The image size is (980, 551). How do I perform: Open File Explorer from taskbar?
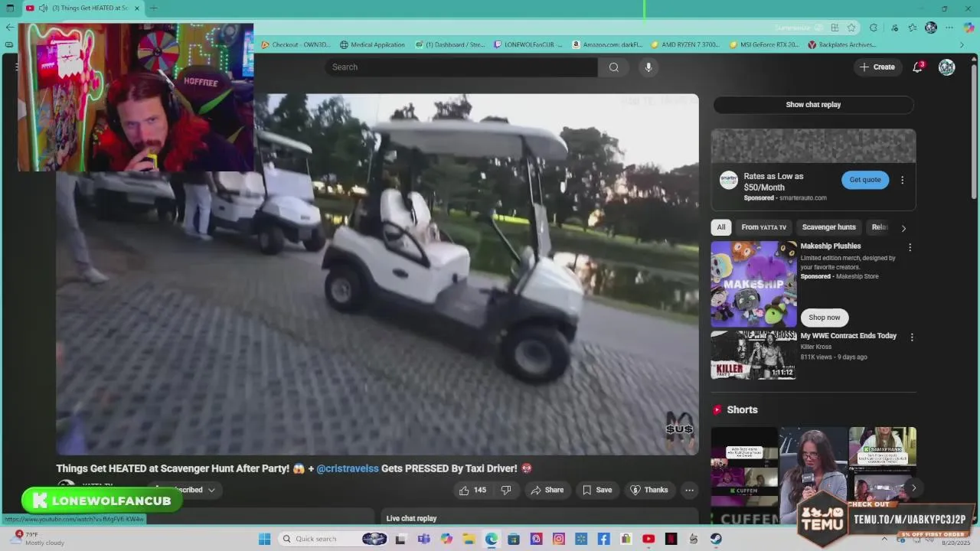point(469,539)
